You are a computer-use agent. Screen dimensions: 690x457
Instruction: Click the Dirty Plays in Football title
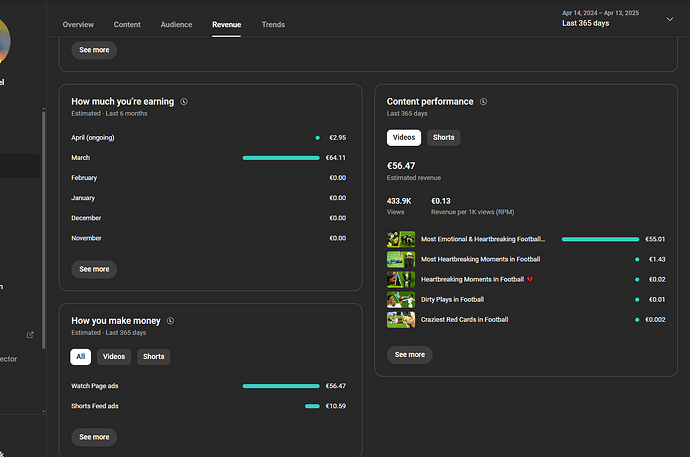pyautogui.click(x=452, y=300)
